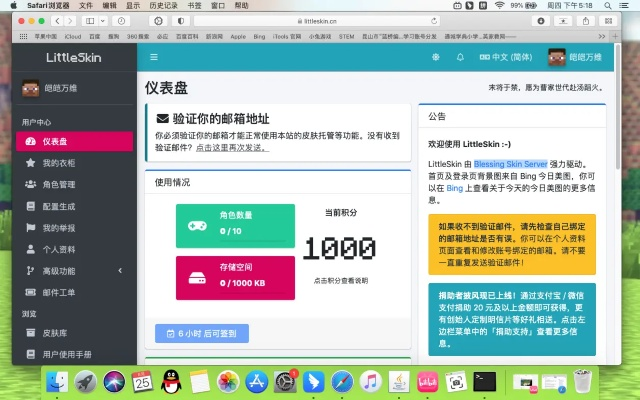The height and width of the screenshot is (400, 640).
Task: Open bilibili app in the Dock
Action: point(427,382)
